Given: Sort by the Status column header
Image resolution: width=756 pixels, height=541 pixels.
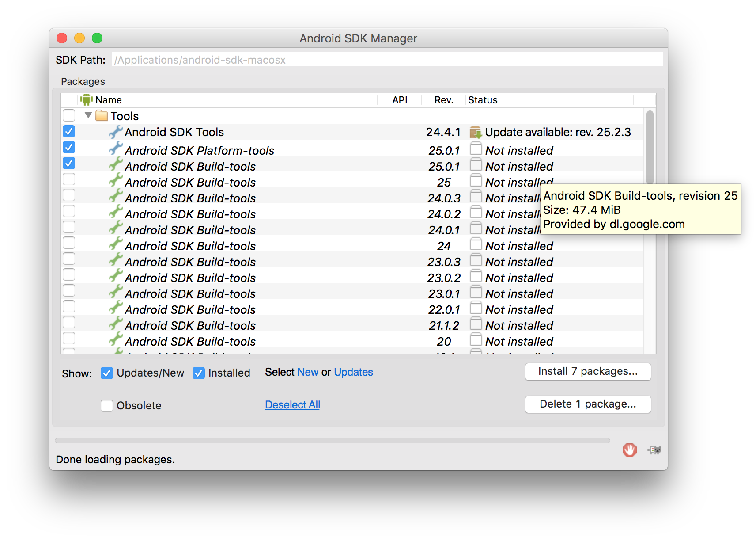Looking at the screenshot, I should (550, 100).
